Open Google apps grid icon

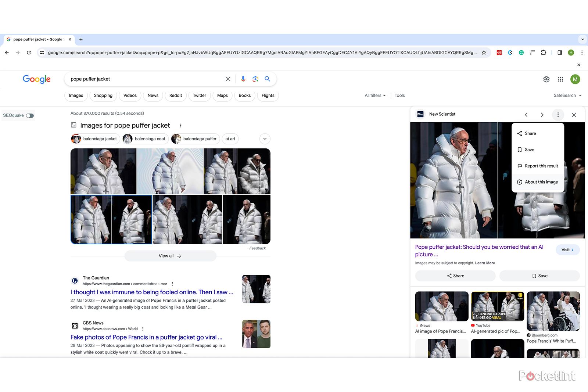pos(560,79)
